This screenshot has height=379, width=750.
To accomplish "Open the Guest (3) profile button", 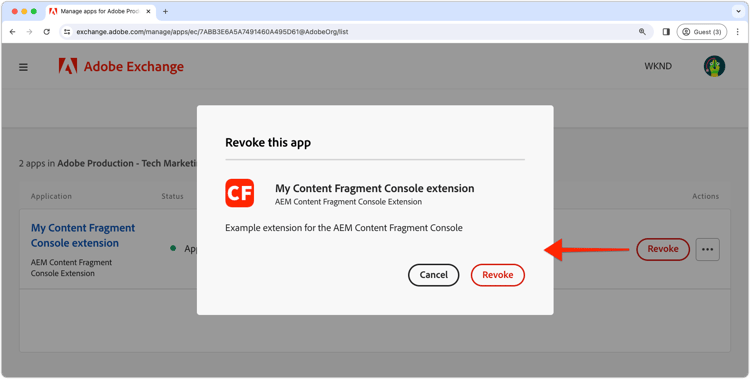I will [x=702, y=32].
